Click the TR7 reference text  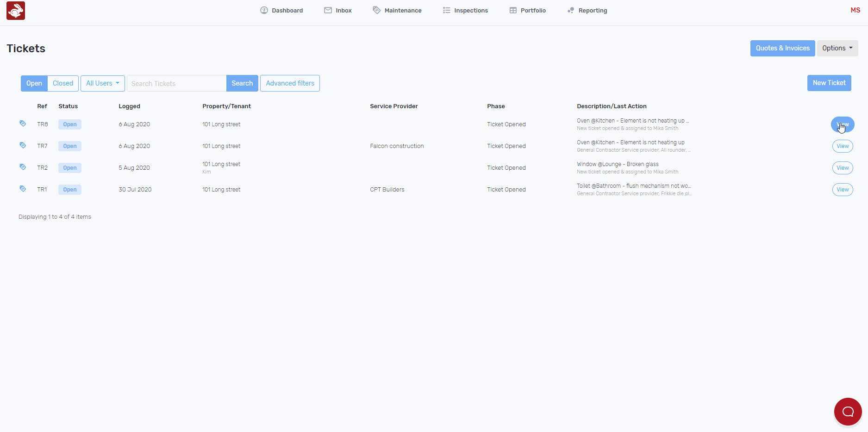[42, 146]
